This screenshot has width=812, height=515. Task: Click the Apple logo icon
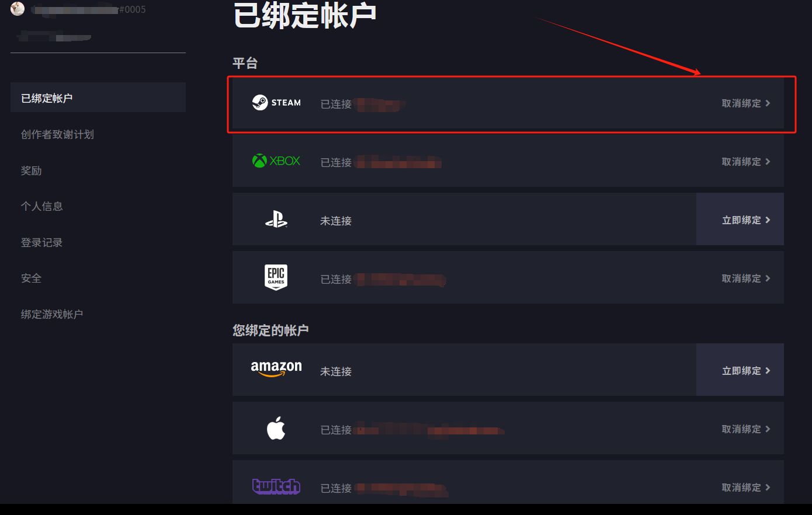point(276,428)
